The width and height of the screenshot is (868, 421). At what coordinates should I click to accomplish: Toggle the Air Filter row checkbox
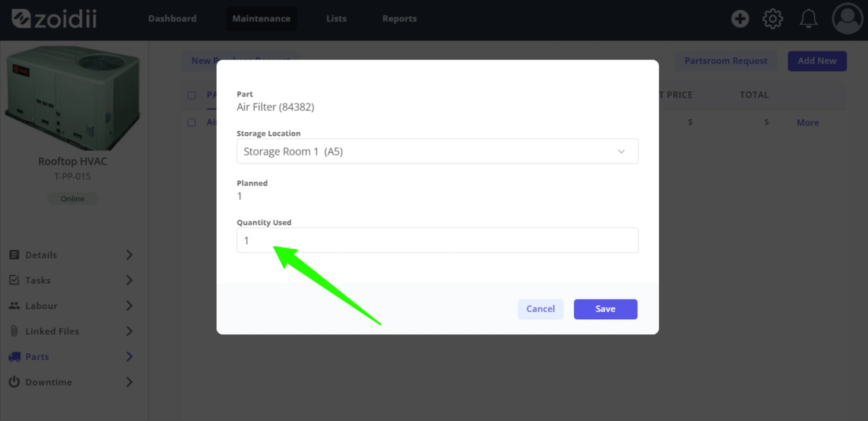point(191,123)
